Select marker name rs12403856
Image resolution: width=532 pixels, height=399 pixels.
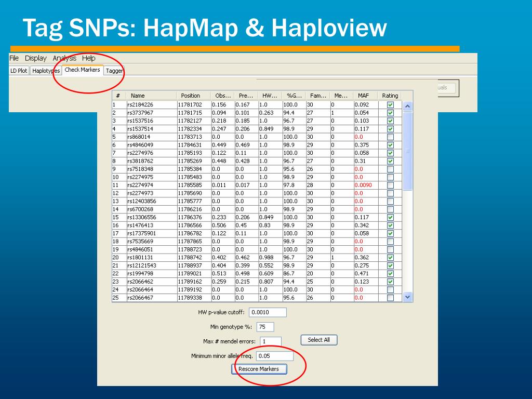tap(142, 201)
